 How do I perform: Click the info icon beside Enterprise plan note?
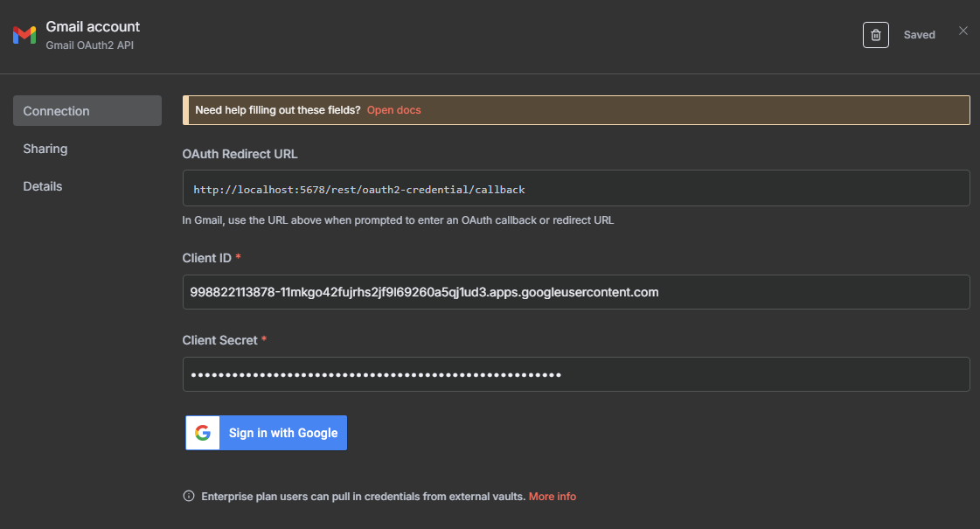(x=189, y=496)
